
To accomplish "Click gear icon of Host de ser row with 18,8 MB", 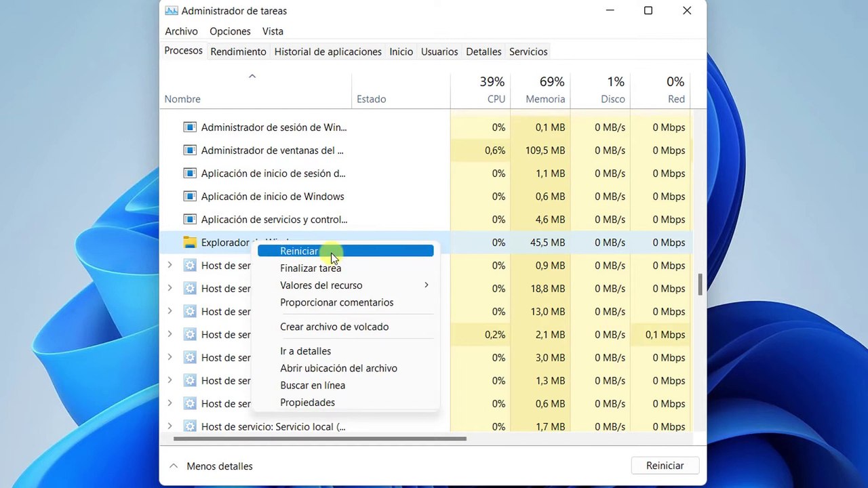I will pos(190,289).
